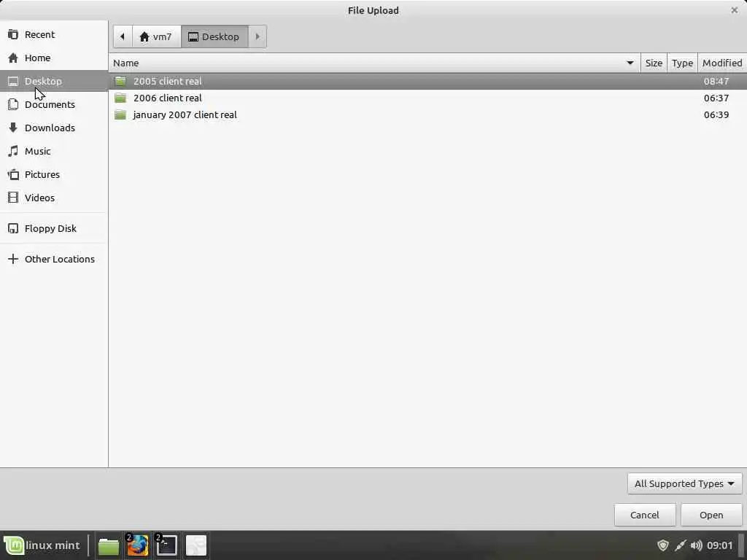The height and width of the screenshot is (560, 747).
Task: Click modified time 06:39
Action: [x=716, y=114]
